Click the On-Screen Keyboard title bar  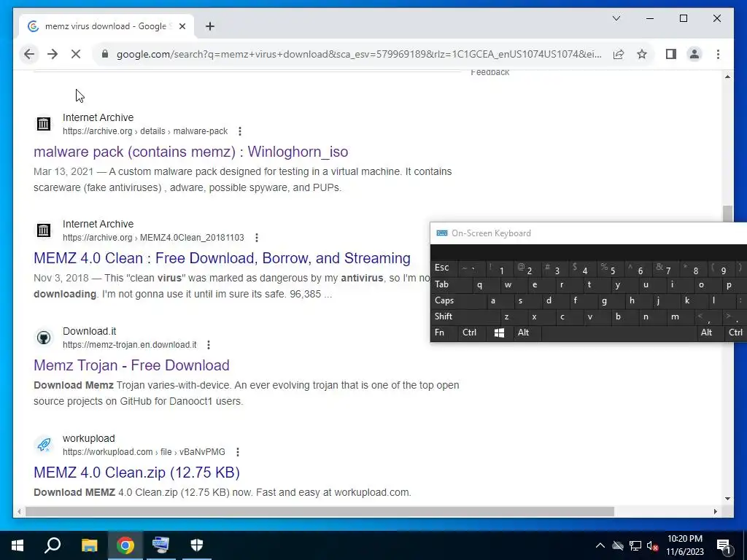589,233
